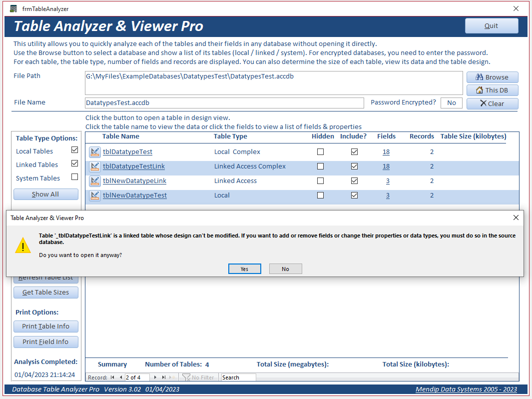
Task: Open the tblNewDatatypeTest table name link
Action: point(135,195)
